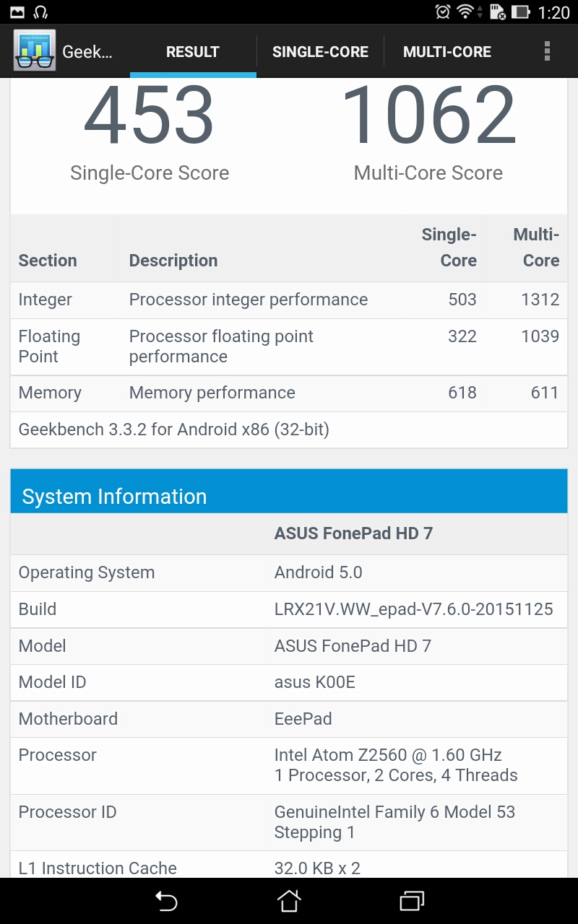Viewport: 578px width, 924px height.
Task: Tap the Wi-Fi status bar icon
Action: click(x=467, y=12)
